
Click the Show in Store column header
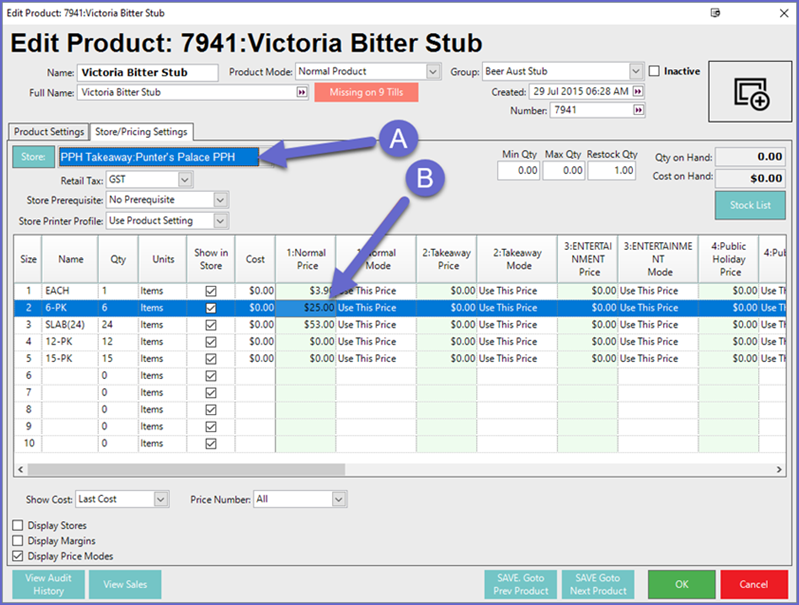(x=211, y=259)
